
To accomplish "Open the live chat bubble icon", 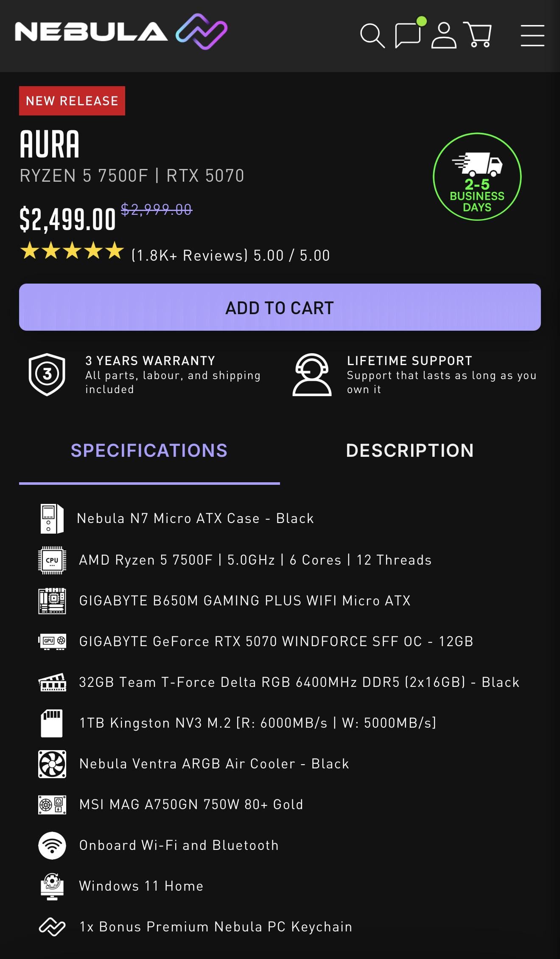I will coord(408,35).
